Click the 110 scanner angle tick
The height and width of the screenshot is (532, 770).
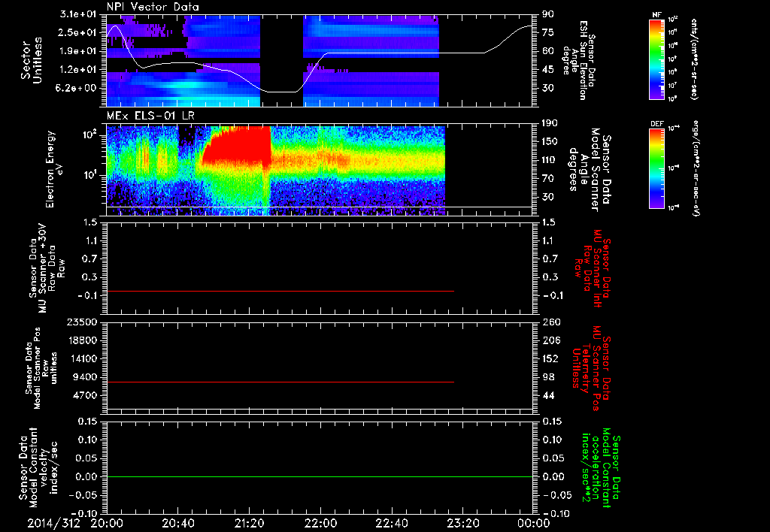tap(550, 160)
